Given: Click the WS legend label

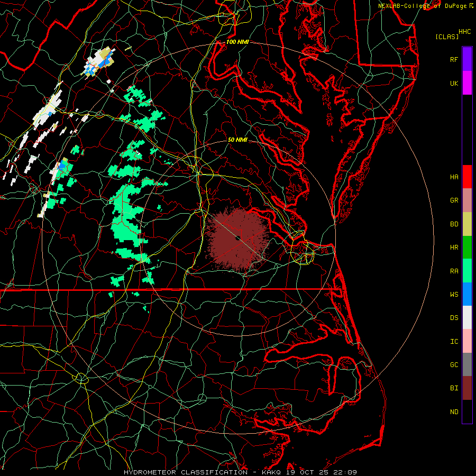Looking at the screenshot, I should 454,294.
